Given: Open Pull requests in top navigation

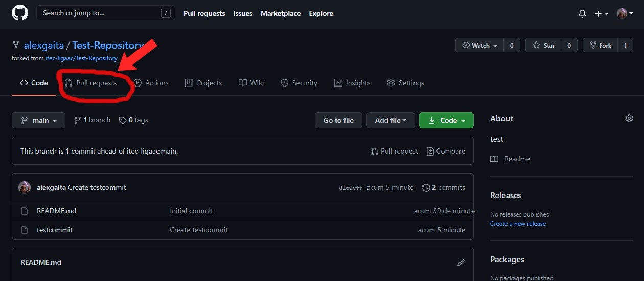Looking at the screenshot, I should [204, 14].
